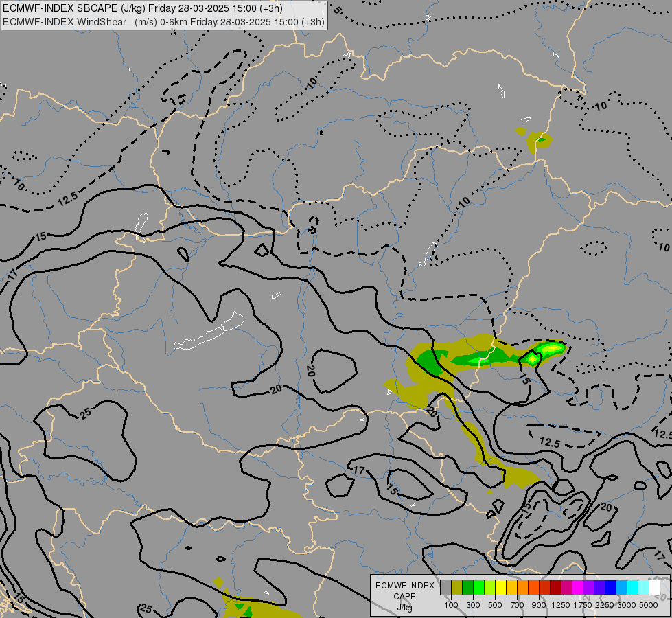Click the 700 legend tick value
This screenshot has width=672, height=618.
point(518,605)
